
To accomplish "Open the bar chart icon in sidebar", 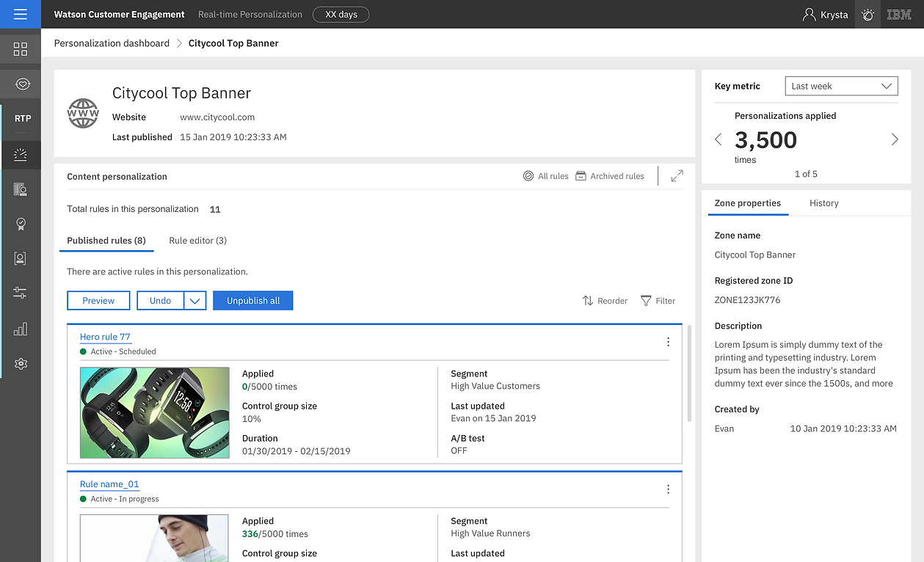I will [x=21, y=329].
